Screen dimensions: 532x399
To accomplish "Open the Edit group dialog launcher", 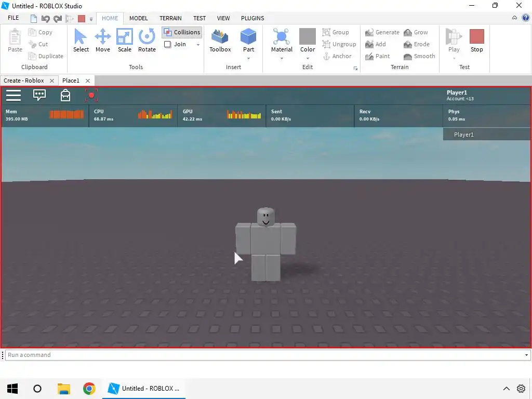I will click(x=355, y=68).
